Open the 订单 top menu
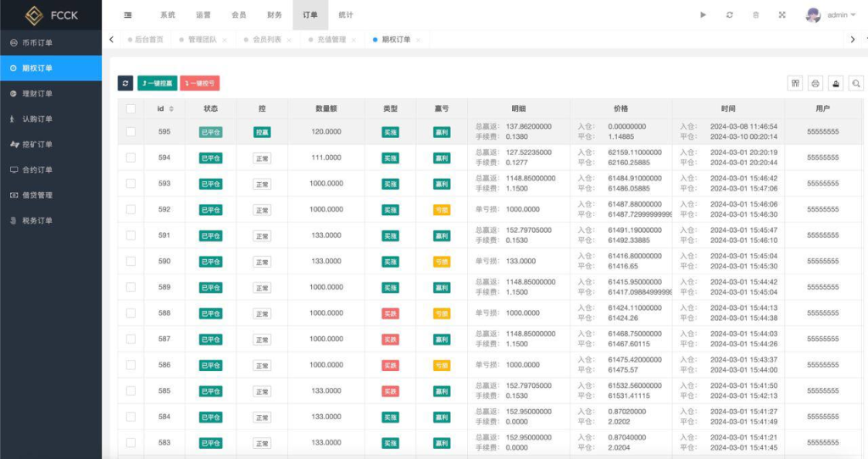868x459 pixels. click(x=310, y=15)
